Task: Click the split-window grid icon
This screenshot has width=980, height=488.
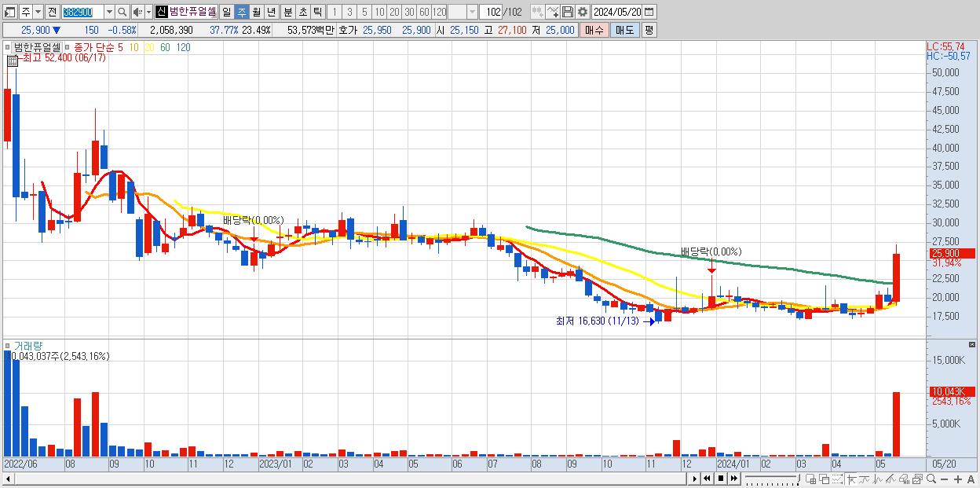Action: pos(810,479)
